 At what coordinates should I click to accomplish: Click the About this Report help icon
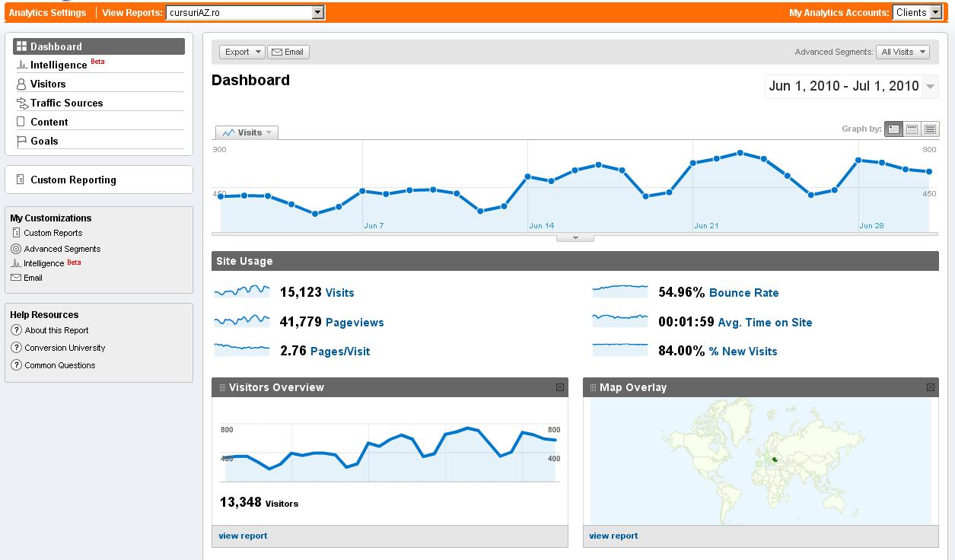click(16, 330)
